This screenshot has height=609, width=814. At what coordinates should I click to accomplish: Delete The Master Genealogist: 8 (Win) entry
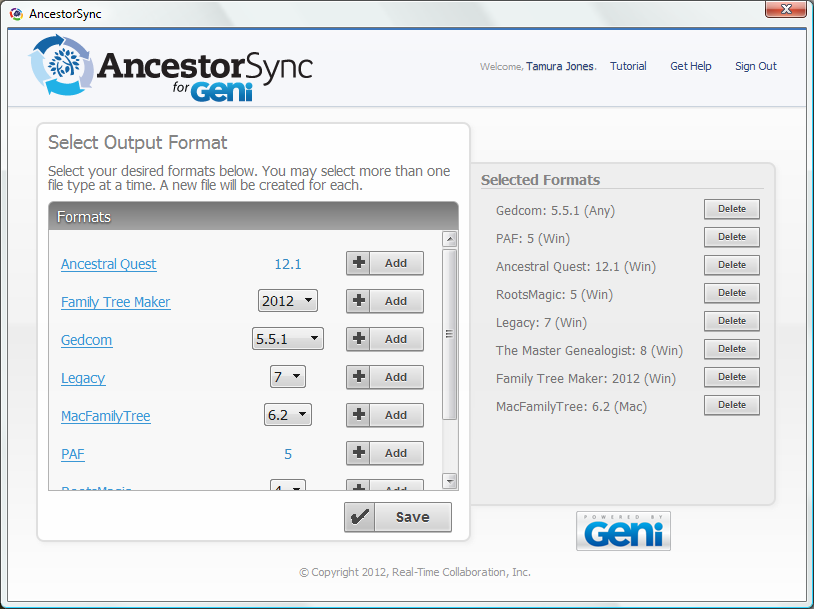(732, 349)
